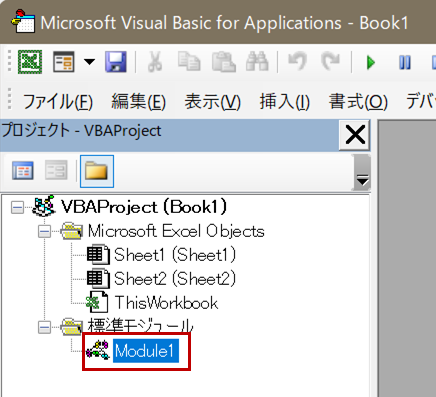Click the Insert UserForm toolbar icon
Screen dimensions: 436x397
[64, 62]
